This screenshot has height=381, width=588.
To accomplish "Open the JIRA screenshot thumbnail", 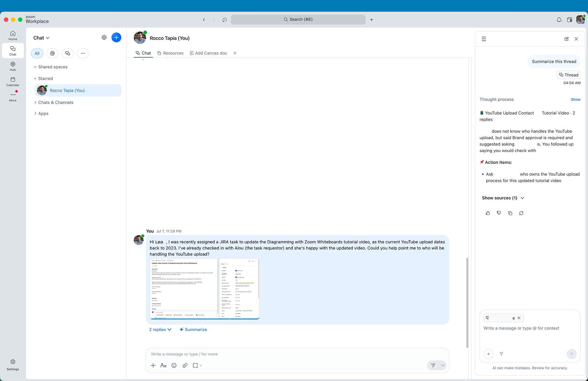I will (205, 289).
